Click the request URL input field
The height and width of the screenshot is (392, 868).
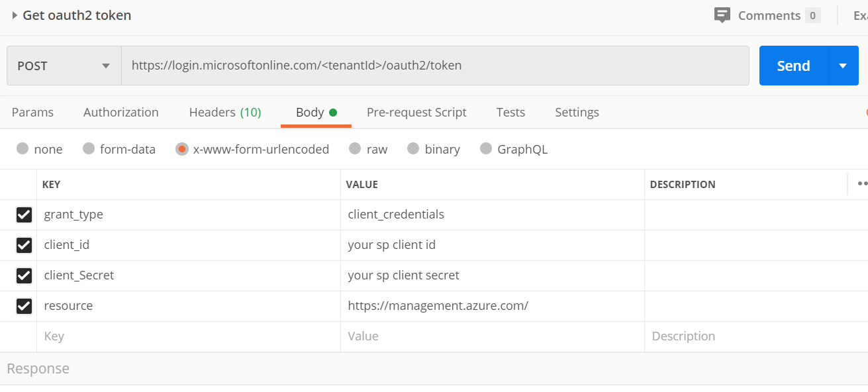[x=434, y=66]
